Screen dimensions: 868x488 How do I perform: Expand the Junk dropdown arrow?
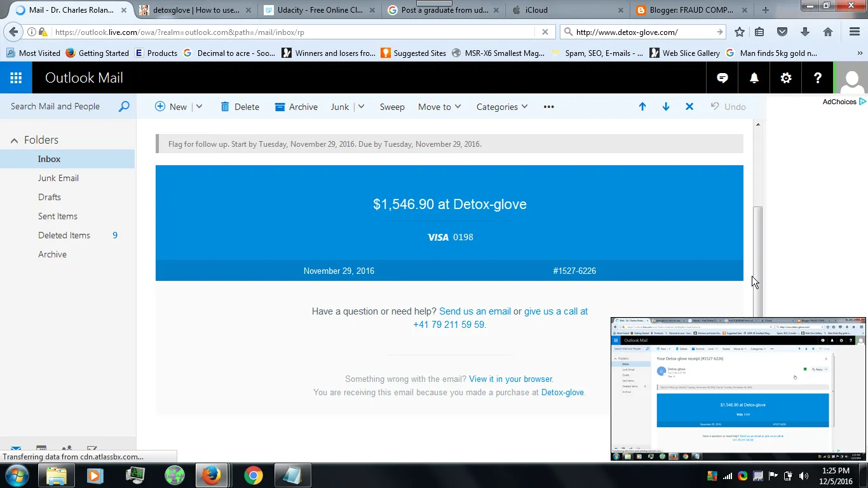361,107
